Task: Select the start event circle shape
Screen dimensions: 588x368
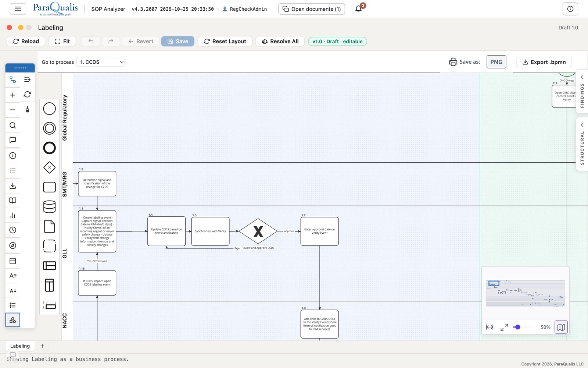Action: pos(49,109)
